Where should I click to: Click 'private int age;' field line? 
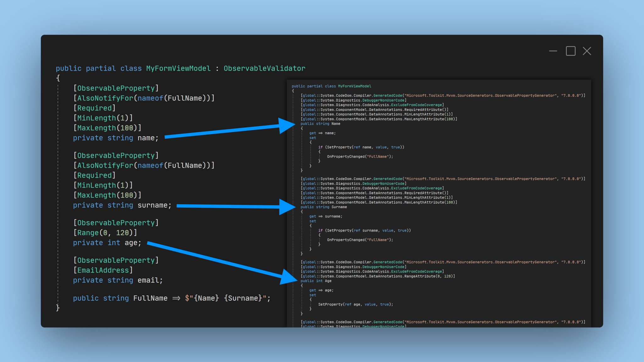pos(107,243)
